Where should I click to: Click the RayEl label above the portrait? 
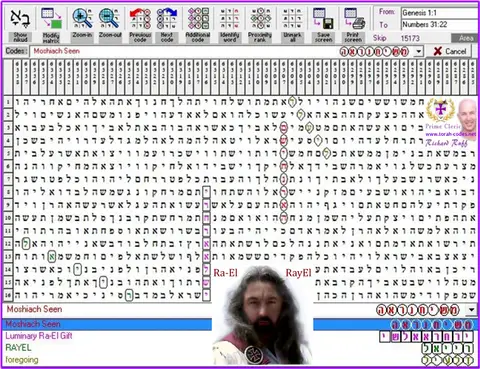point(298,273)
